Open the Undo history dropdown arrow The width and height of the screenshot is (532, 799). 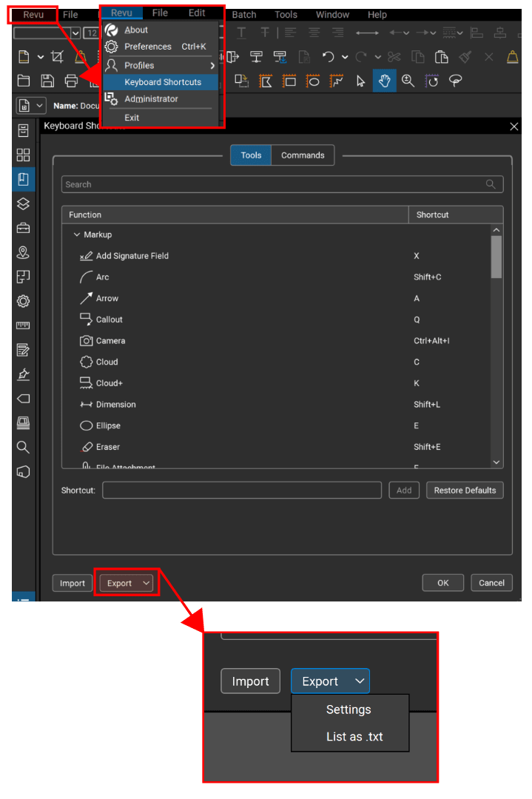[345, 57]
